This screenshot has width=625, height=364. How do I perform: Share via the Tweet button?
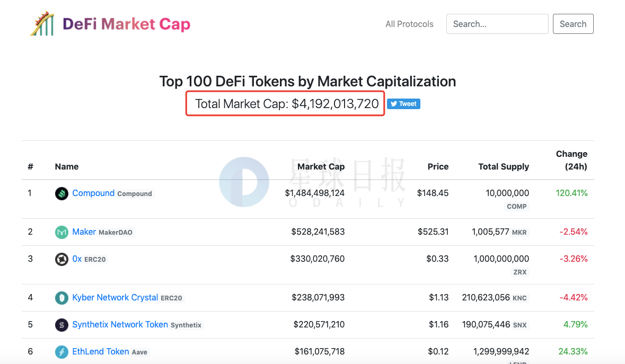(403, 104)
